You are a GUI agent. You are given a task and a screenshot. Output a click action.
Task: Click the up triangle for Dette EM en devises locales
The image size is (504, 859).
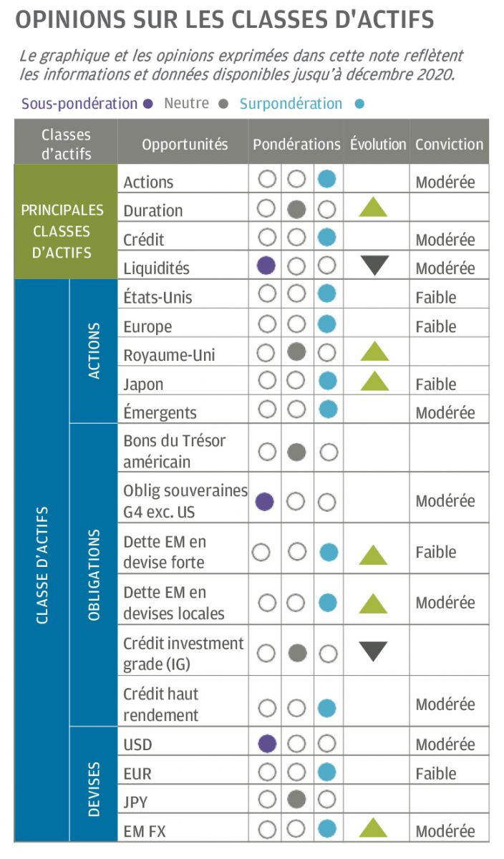374,603
